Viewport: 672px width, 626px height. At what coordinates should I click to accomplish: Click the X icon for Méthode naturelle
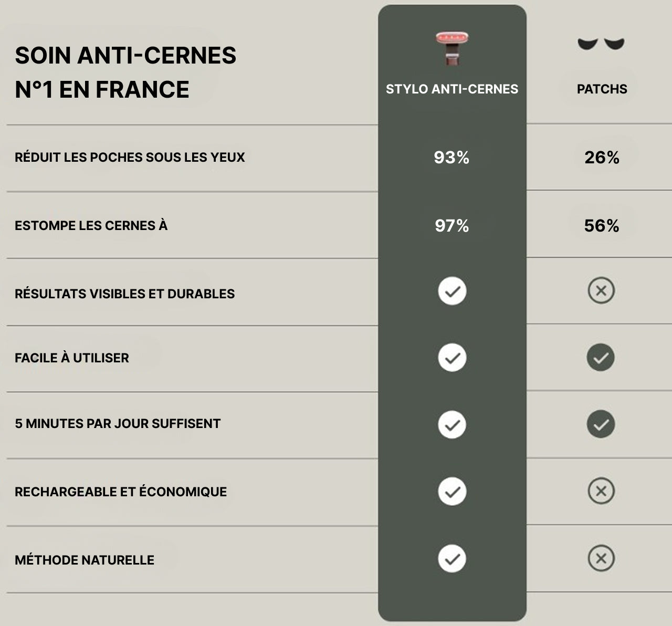point(601,558)
